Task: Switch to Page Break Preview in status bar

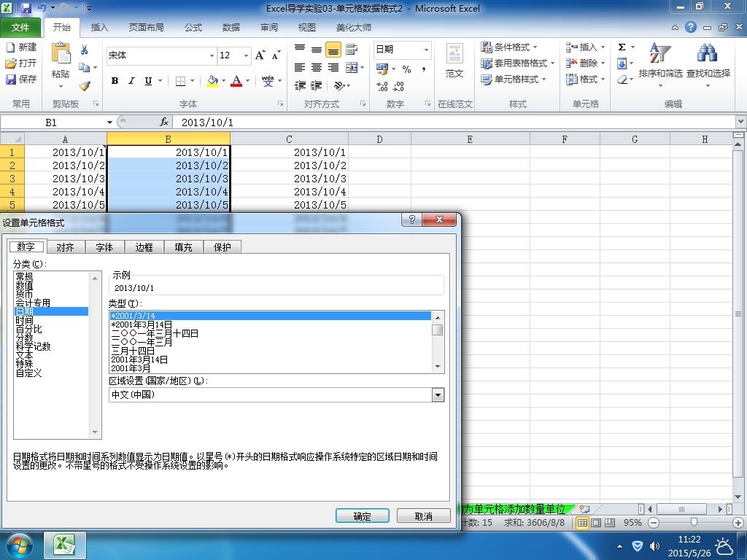Action: [610, 522]
